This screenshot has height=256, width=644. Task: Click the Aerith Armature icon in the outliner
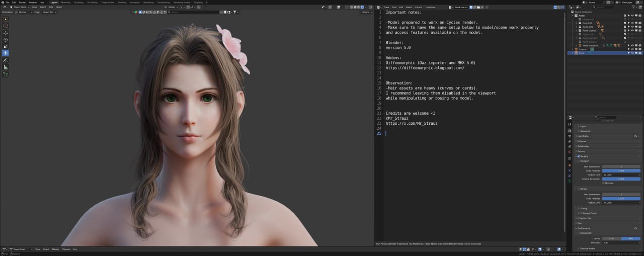click(x=580, y=45)
